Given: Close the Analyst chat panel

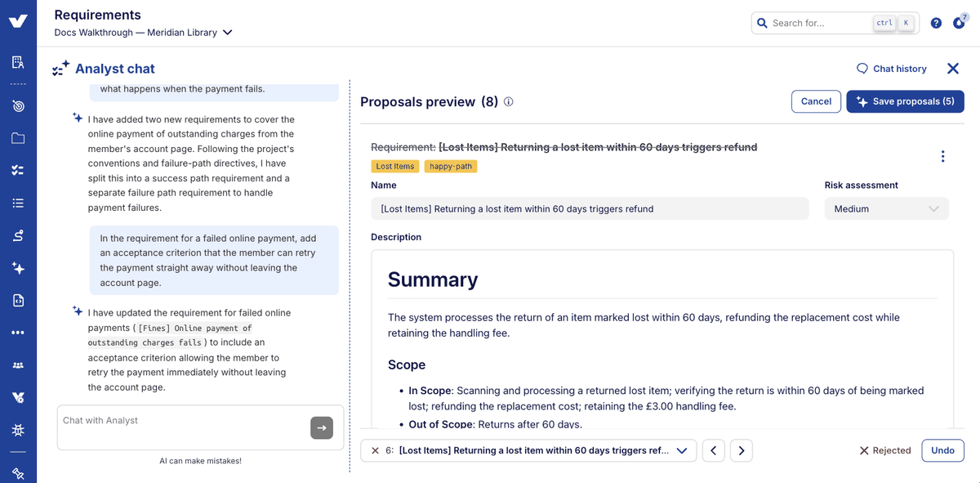Looking at the screenshot, I should [953, 69].
